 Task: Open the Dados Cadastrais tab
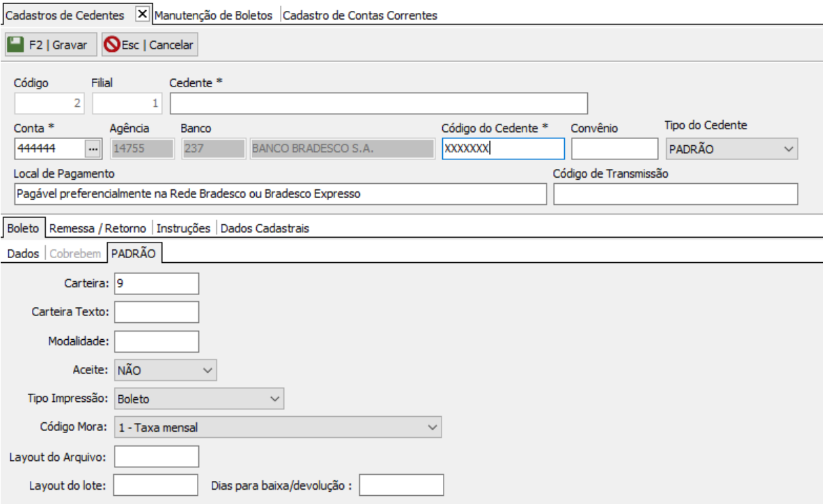[x=264, y=228]
